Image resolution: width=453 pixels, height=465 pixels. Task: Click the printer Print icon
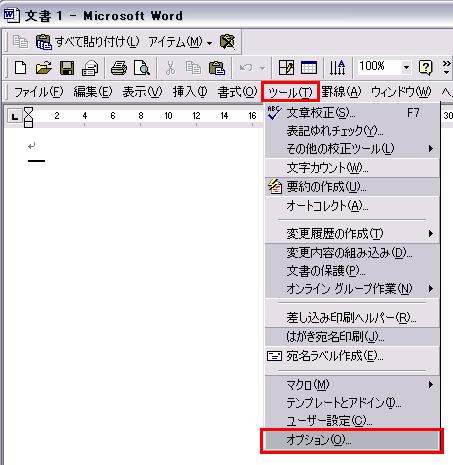119,68
